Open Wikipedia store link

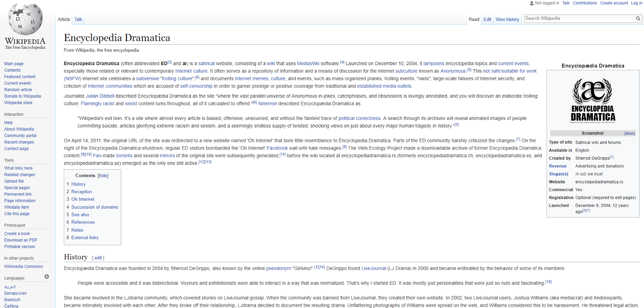(x=18, y=103)
